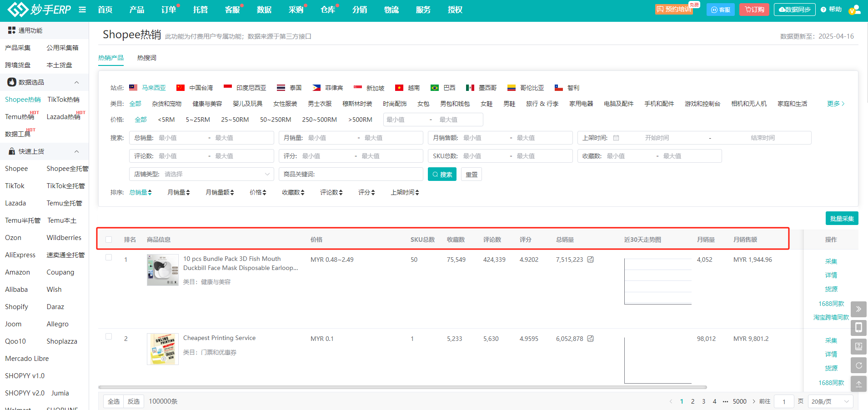
Task: Open TikTok热销 in sidebar
Action: pyautogui.click(x=64, y=100)
